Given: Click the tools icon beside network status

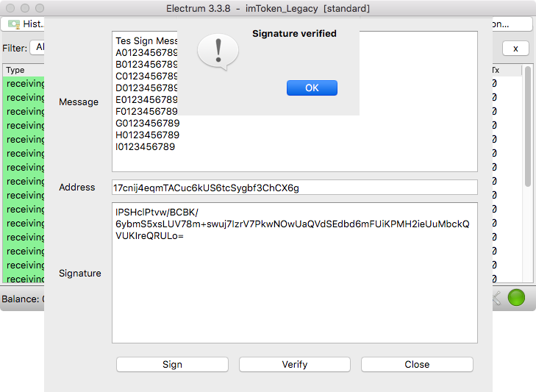Looking at the screenshot, I should (x=497, y=298).
